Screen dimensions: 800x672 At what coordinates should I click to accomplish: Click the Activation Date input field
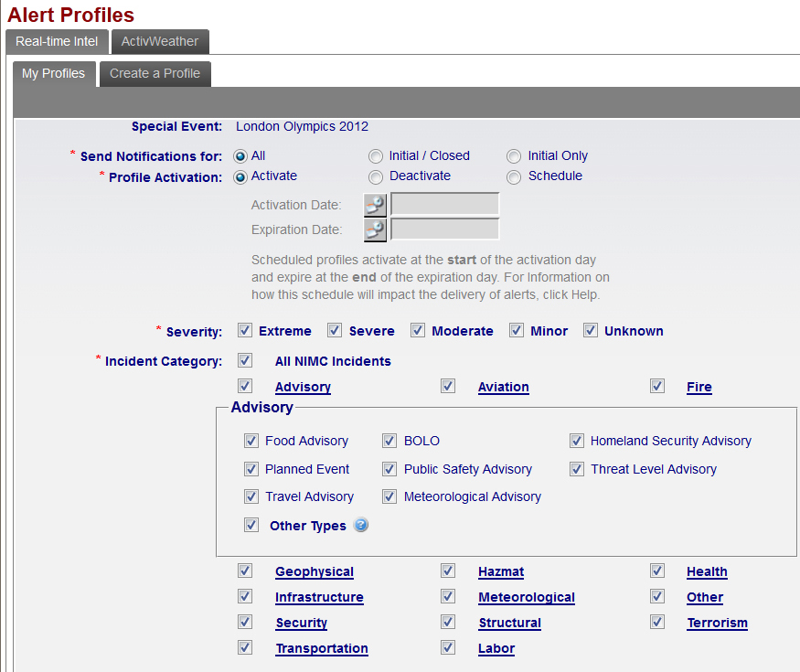click(444, 205)
